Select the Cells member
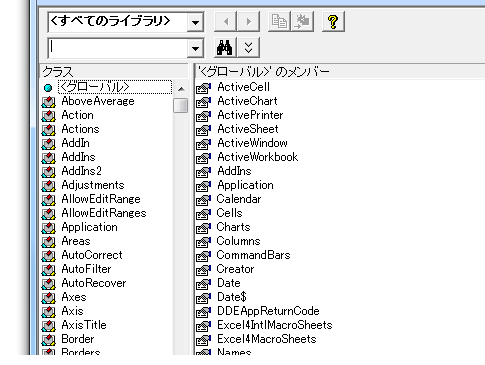 click(229, 213)
